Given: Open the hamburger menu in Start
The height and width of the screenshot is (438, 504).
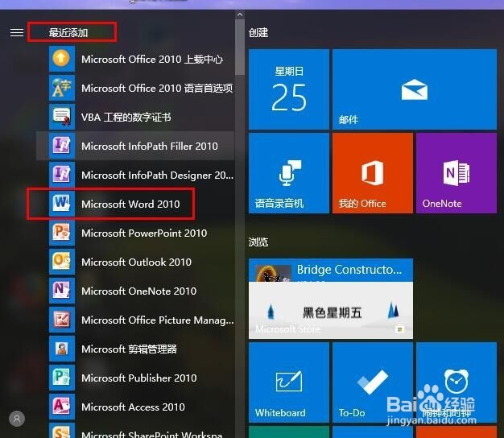Looking at the screenshot, I should click(x=17, y=32).
